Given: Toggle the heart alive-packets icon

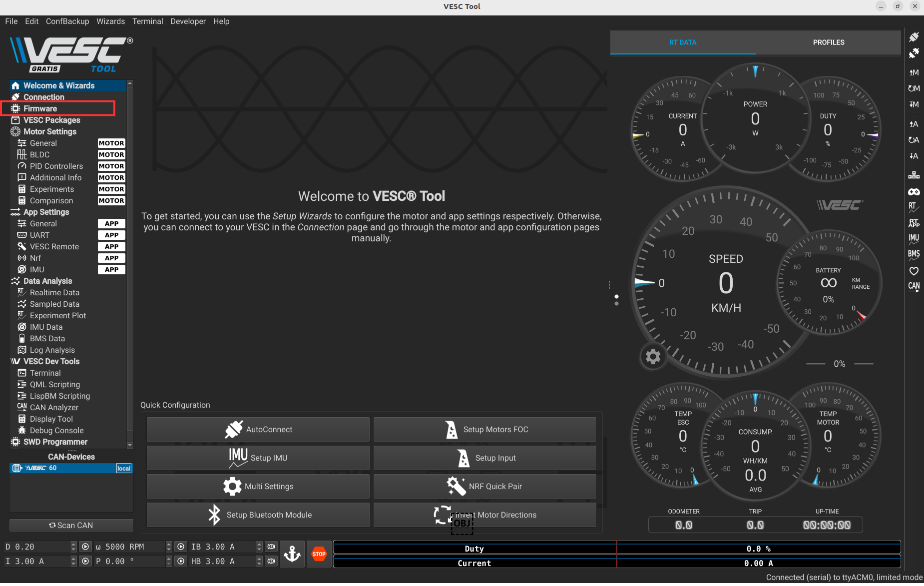Looking at the screenshot, I should tap(914, 271).
